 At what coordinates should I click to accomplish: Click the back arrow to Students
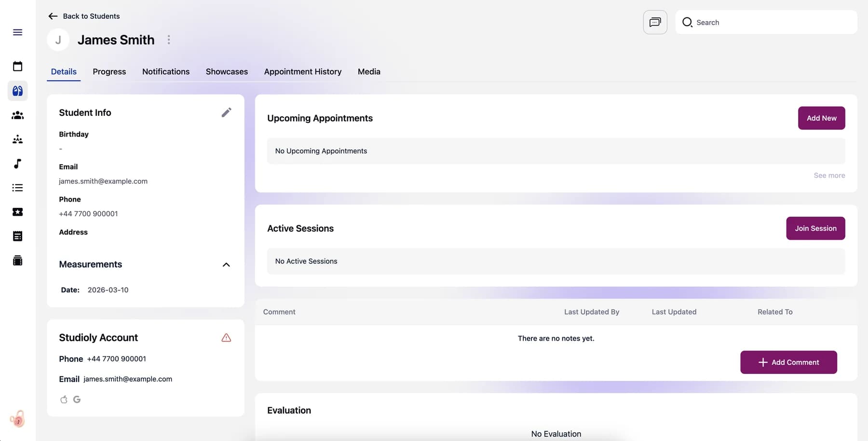coord(53,16)
